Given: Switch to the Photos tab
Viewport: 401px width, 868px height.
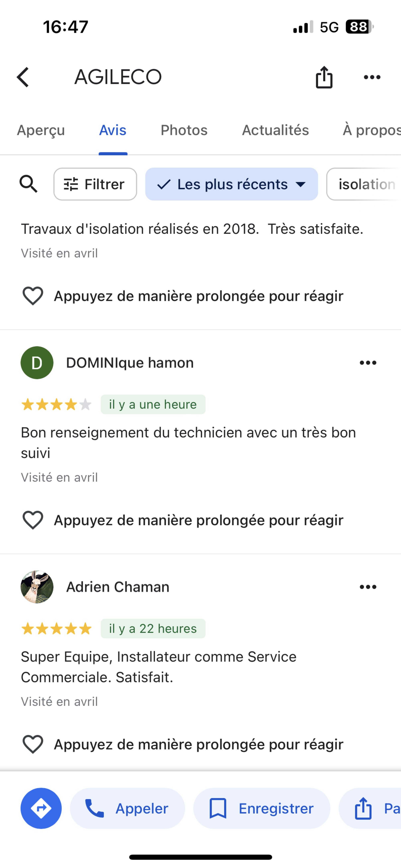Looking at the screenshot, I should (184, 130).
